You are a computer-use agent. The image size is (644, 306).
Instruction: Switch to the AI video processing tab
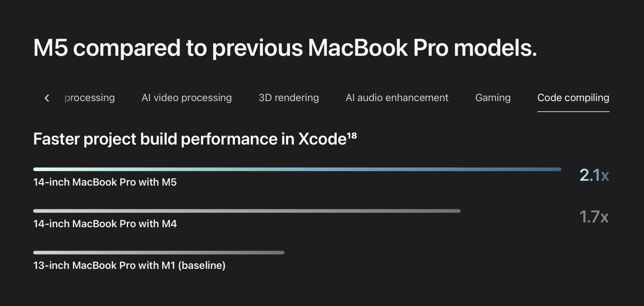[186, 98]
